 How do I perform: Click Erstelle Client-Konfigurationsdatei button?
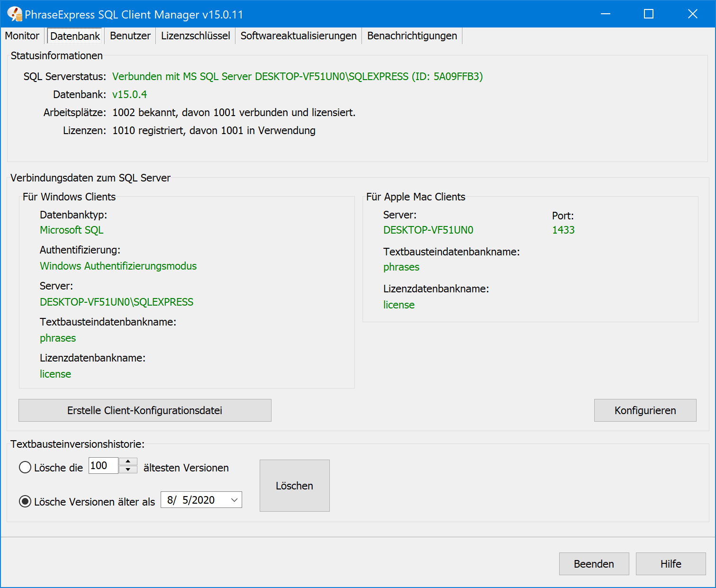pyautogui.click(x=145, y=410)
